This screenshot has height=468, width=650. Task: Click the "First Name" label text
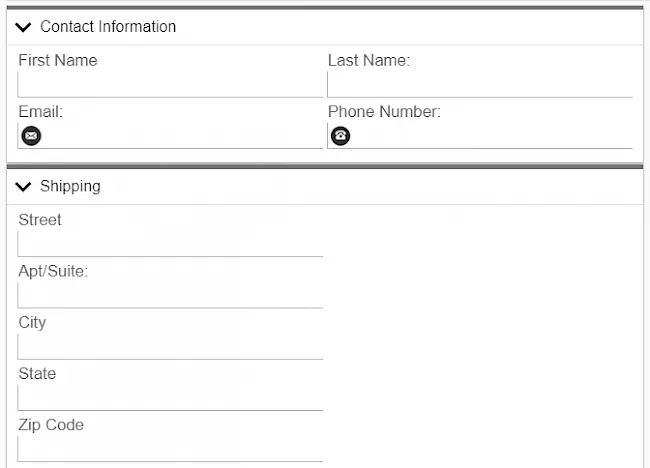(x=58, y=61)
